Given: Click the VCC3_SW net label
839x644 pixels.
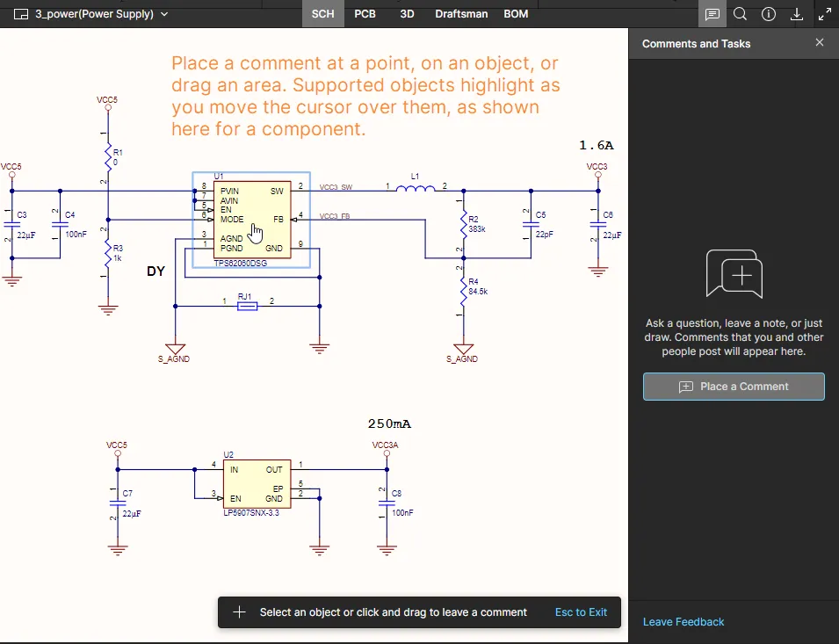Looking at the screenshot, I should (x=336, y=187).
